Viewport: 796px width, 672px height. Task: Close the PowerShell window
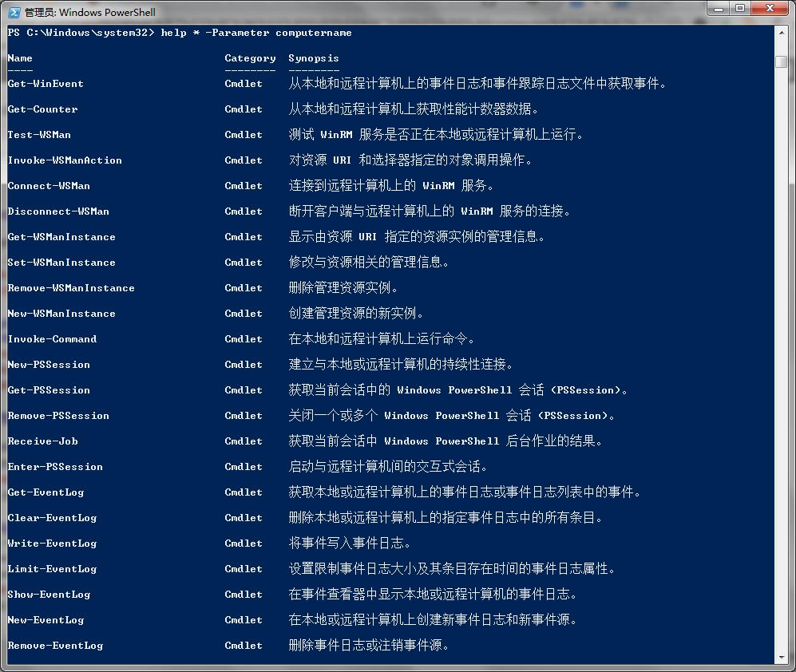(x=770, y=8)
